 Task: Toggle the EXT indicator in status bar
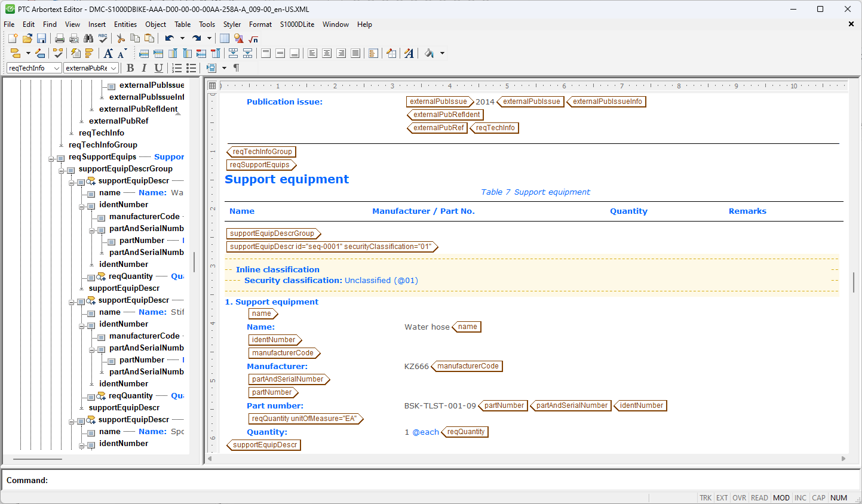point(722,498)
